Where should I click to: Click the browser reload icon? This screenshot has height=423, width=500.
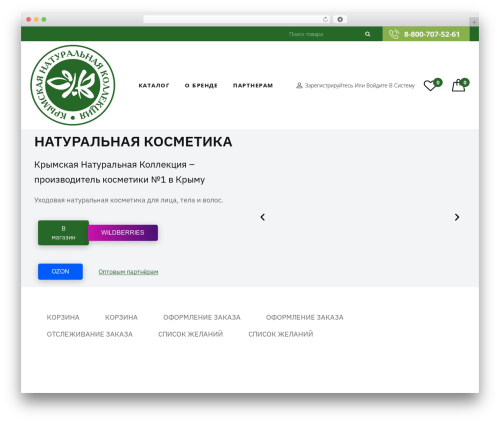325,19
